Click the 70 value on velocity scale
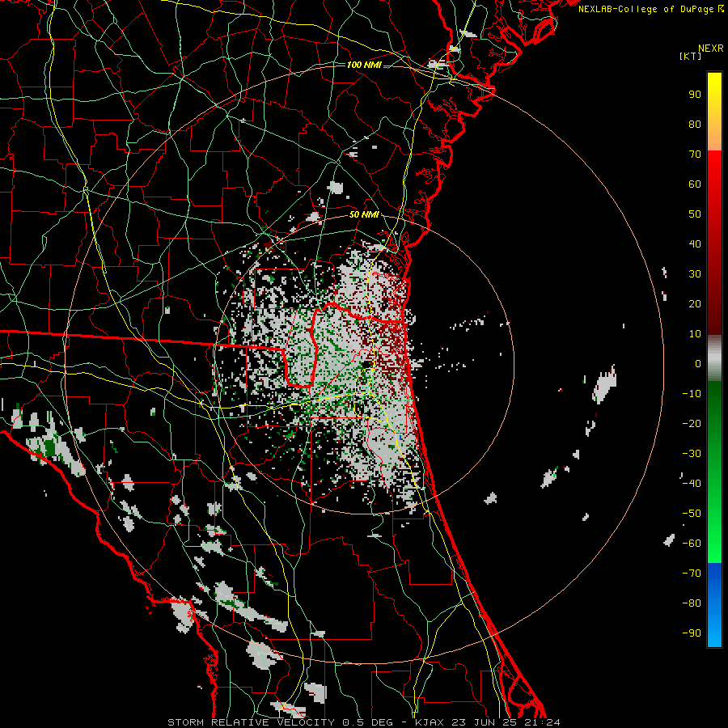The height and width of the screenshot is (728, 728). point(695,154)
